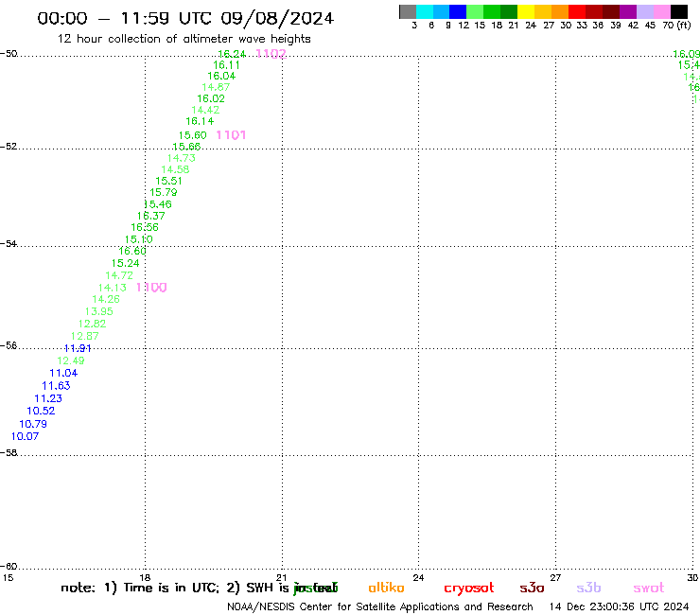Click wave height value 15.10
This screenshot has height=615, width=700.
139,239
